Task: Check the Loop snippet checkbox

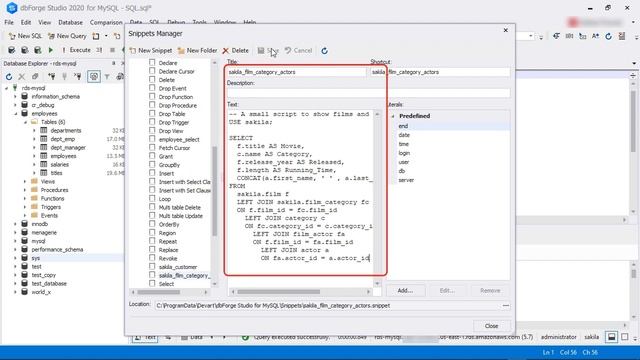Action: (x=152, y=198)
